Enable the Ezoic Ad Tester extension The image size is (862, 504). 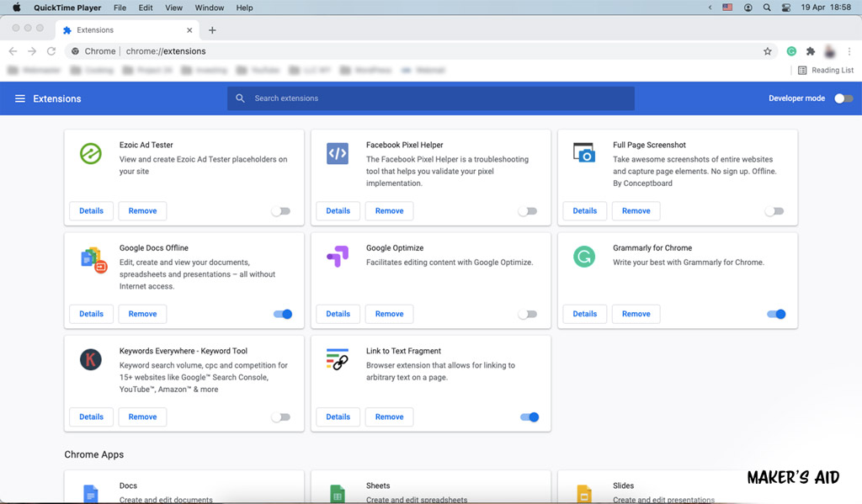(x=281, y=211)
